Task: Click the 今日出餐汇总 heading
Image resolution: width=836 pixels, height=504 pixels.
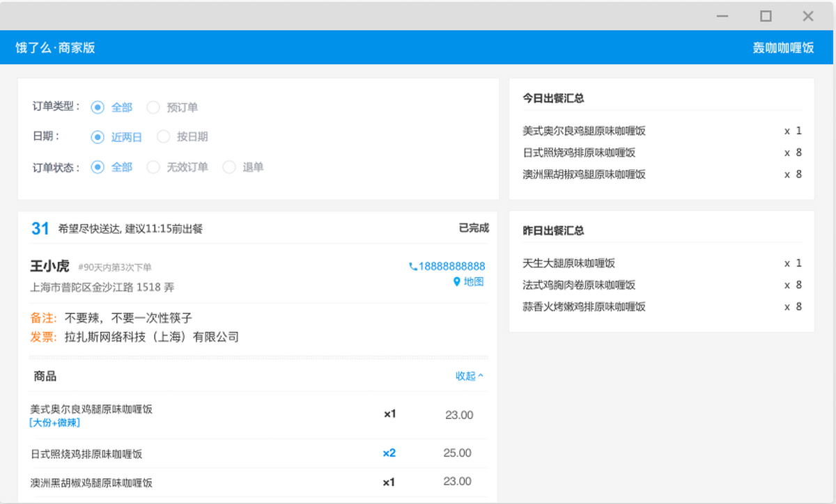Action: point(554,98)
